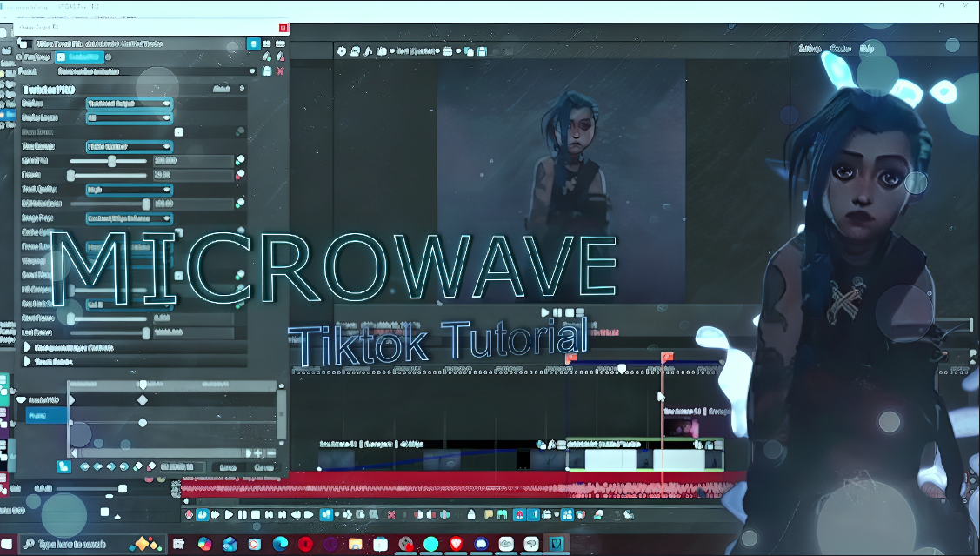The image size is (980, 556).
Task: Click the play icon under the video preview
Action: click(545, 312)
